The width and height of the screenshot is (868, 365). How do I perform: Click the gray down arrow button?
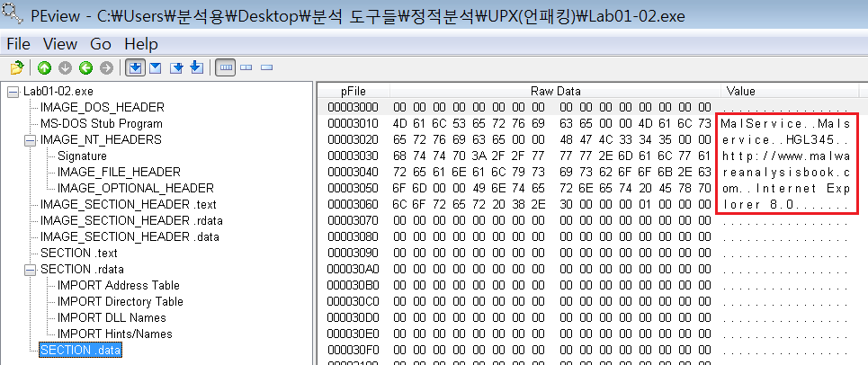click(x=65, y=68)
